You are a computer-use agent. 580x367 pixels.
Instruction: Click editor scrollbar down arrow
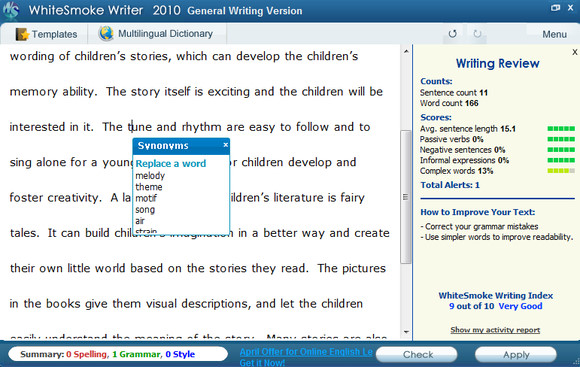406,332
